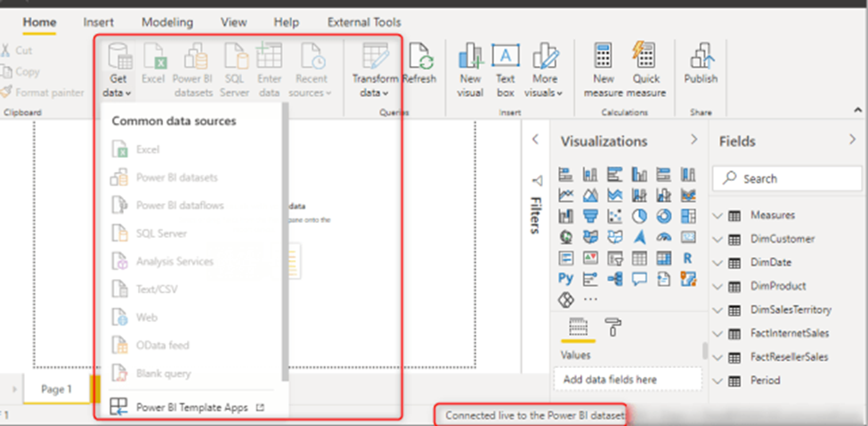Select the Matrix visual
Image resolution: width=868 pixels, height=426 pixels.
664,258
